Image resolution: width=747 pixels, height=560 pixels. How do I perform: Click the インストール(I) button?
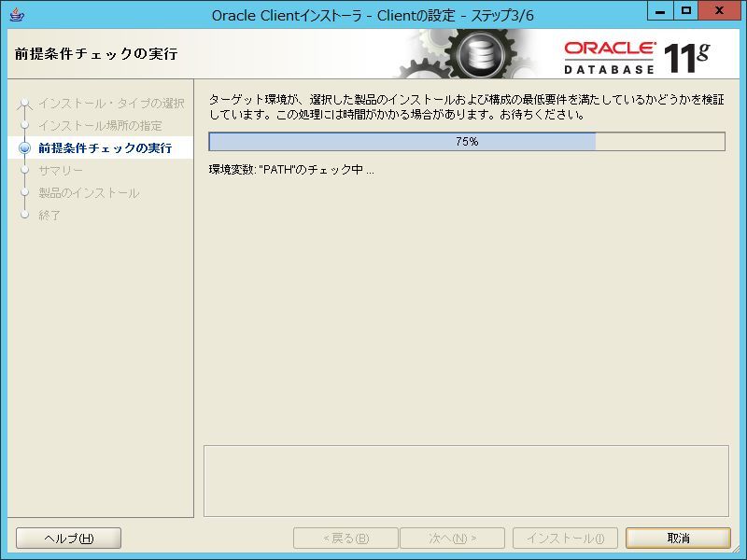[x=565, y=539]
